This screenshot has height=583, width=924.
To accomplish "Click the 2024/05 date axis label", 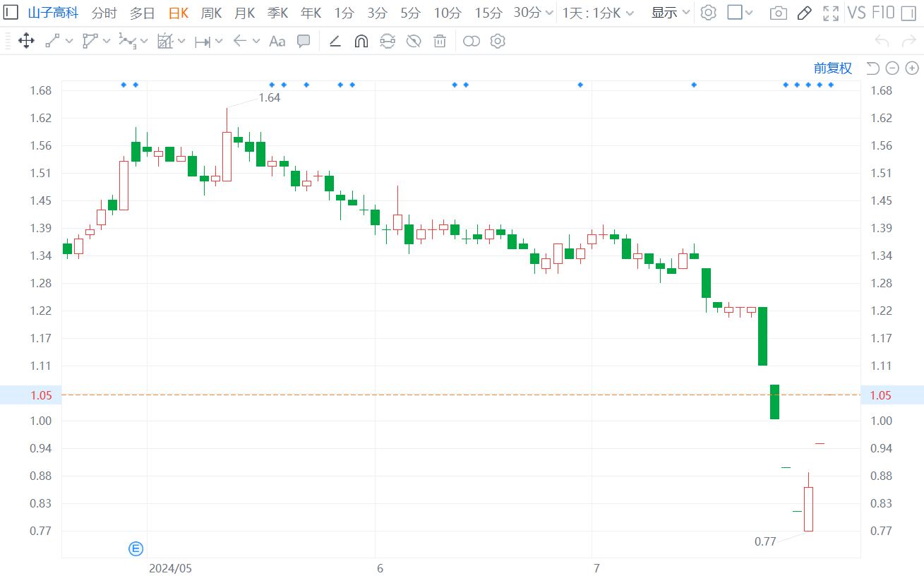I will pos(171,568).
